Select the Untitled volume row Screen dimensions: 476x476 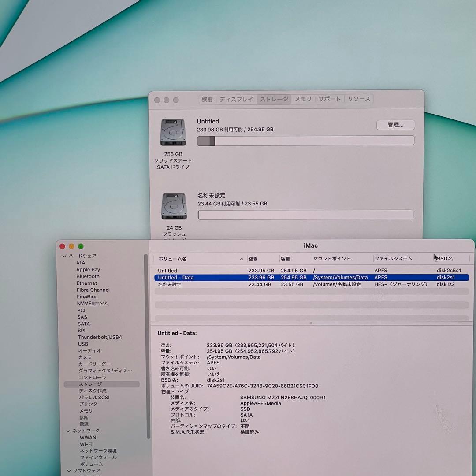click(x=167, y=270)
